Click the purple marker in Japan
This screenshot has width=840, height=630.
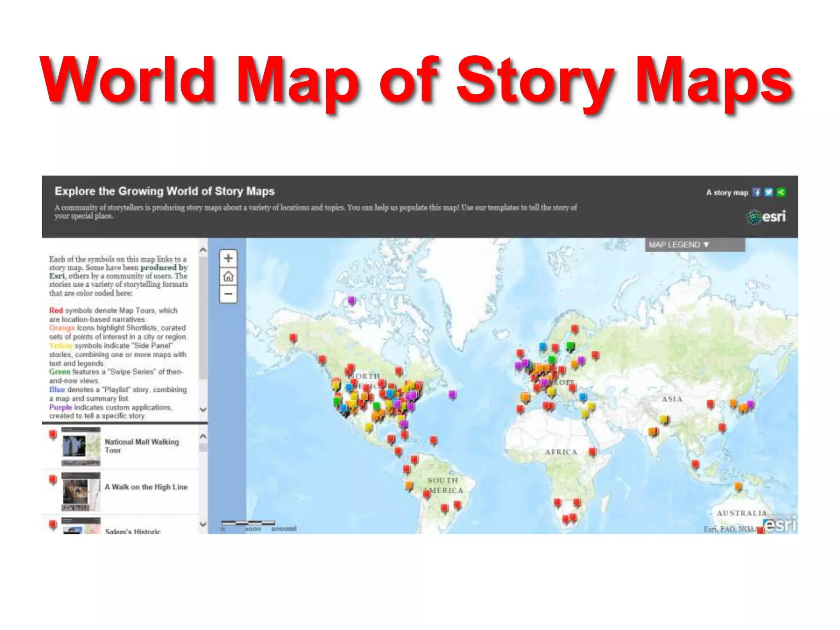750,405
